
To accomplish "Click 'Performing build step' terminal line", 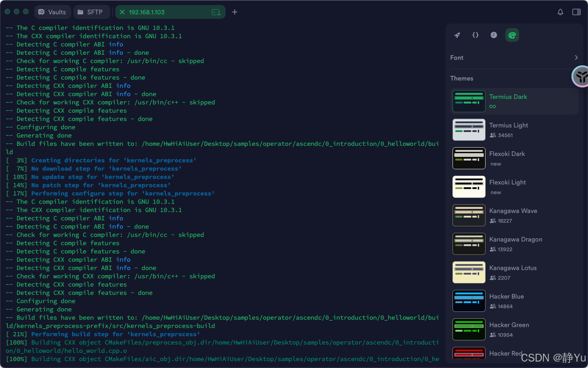I will 103,334.
